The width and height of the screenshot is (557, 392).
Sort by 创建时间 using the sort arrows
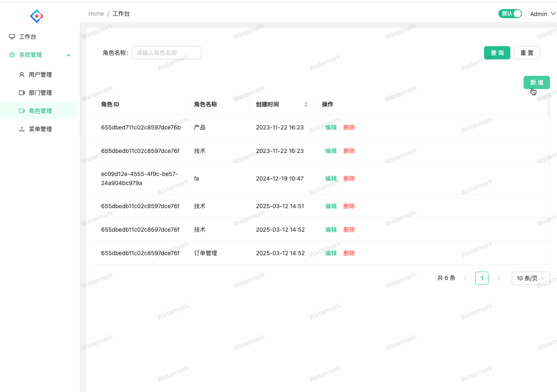[306, 104]
